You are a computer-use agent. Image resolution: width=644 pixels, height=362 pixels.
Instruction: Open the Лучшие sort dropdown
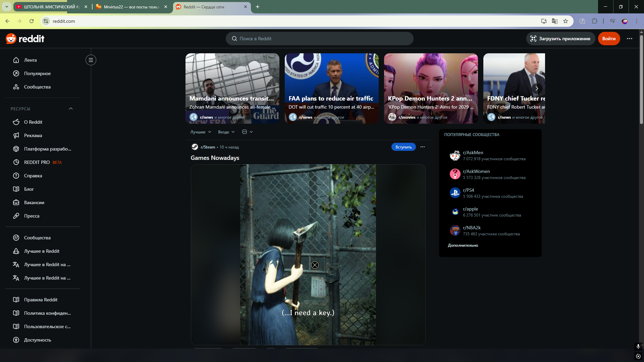[x=201, y=132]
